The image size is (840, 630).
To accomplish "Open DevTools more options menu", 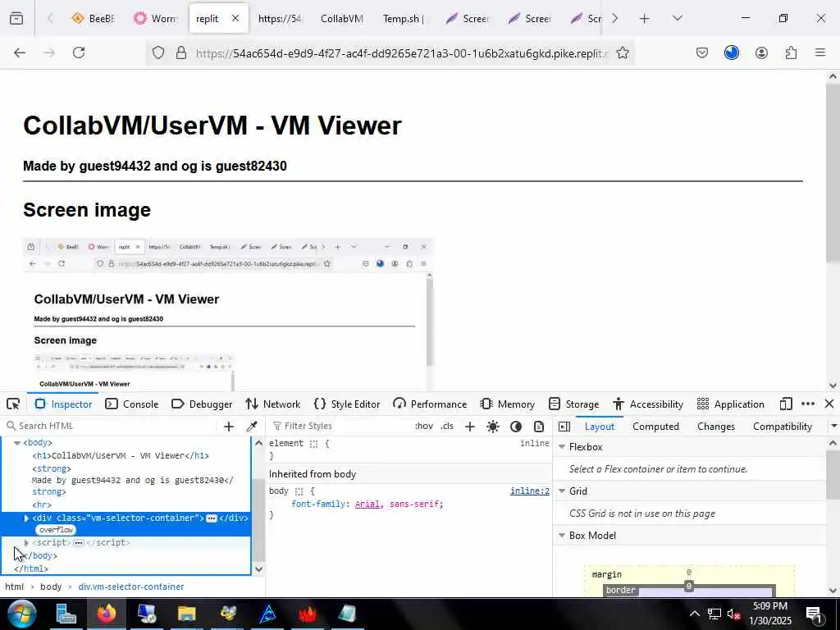I will coord(808,404).
